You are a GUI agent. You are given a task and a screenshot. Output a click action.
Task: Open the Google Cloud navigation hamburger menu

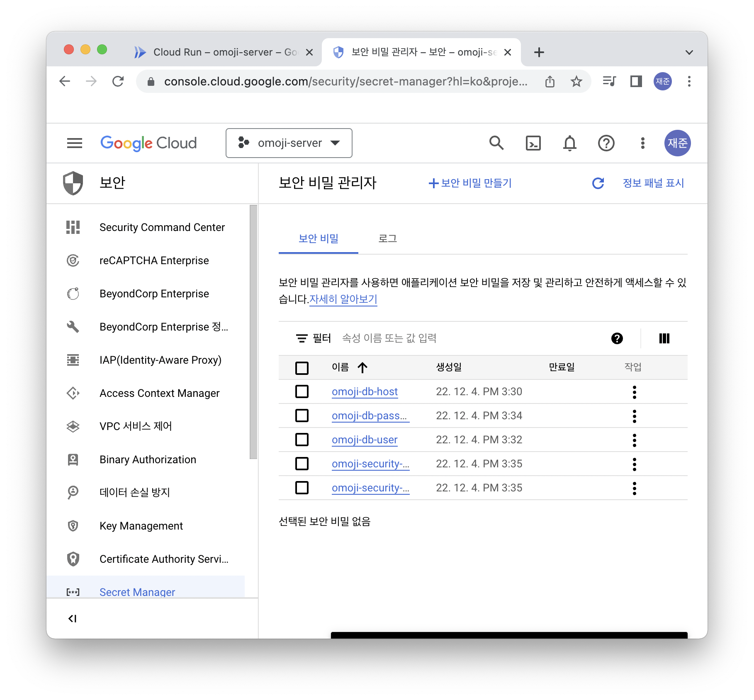coord(75,143)
